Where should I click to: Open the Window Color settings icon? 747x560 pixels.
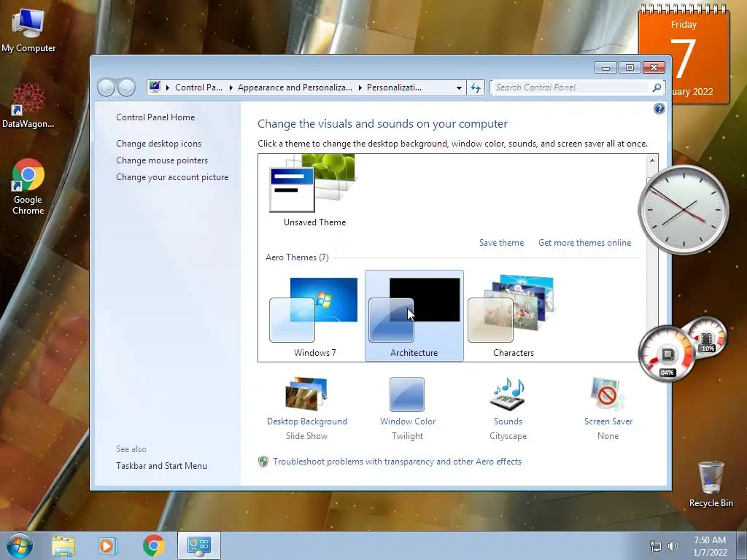[x=407, y=394]
